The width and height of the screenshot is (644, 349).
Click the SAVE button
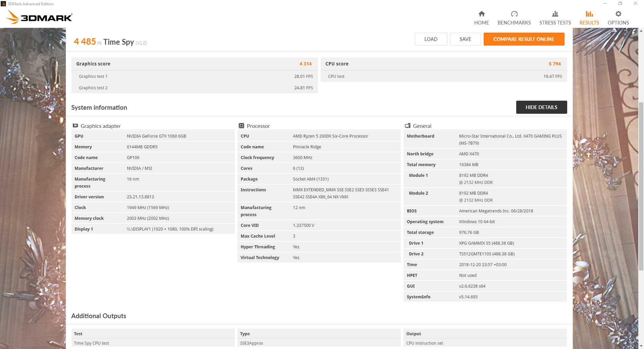click(x=465, y=39)
